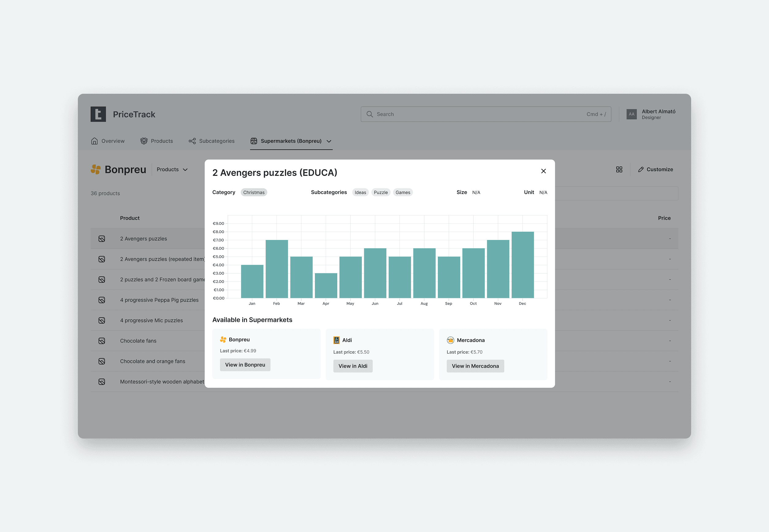
Task: Click the View in Aldi button
Action: pos(353,366)
